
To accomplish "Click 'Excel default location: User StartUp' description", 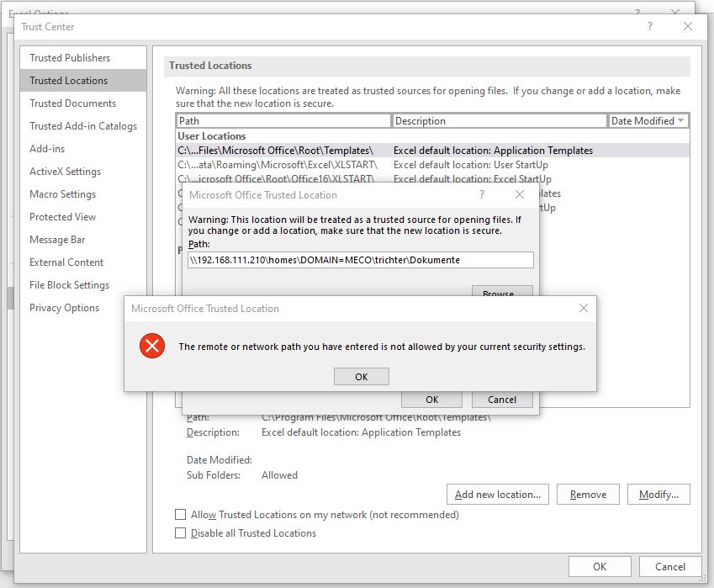I will (470, 165).
